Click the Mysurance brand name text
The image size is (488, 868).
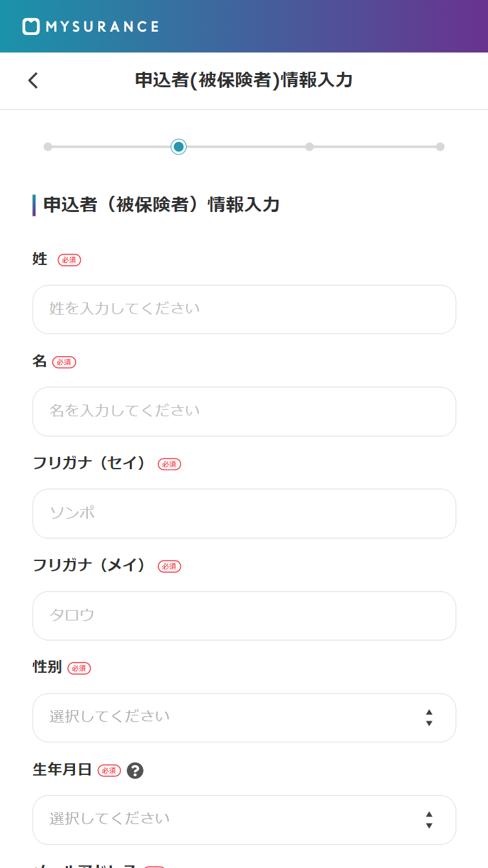(x=102, y=26)
